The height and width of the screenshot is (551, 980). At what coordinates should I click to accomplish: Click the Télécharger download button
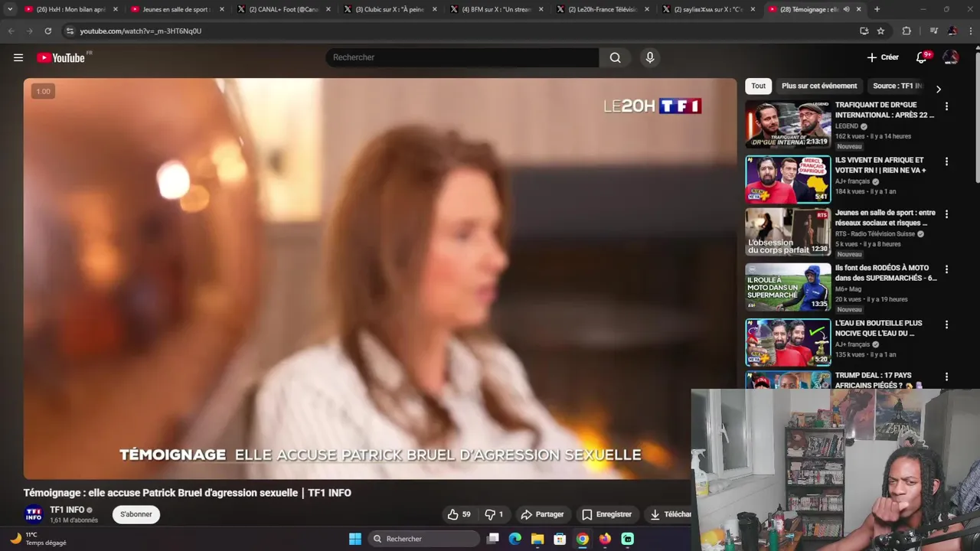pyautogui.click(x=669, y=514)
